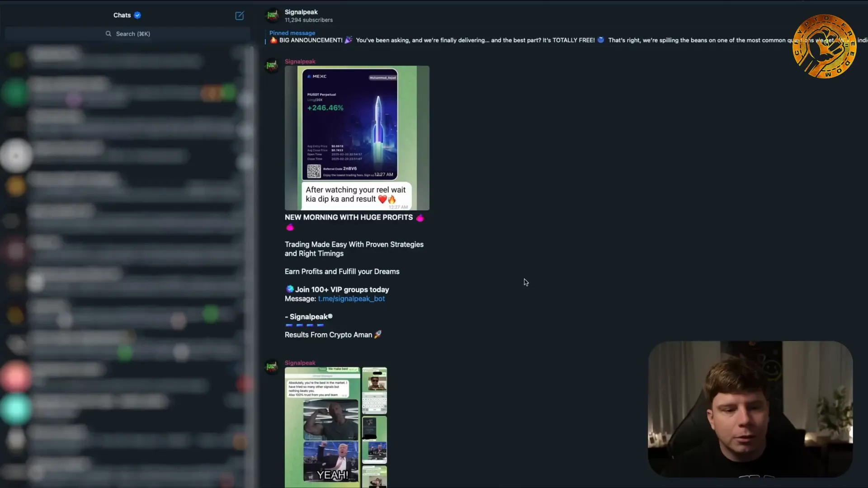868x488 pixels.
Task: Click Signalpeak sender name above MEXC post
Action: point(300,61)
